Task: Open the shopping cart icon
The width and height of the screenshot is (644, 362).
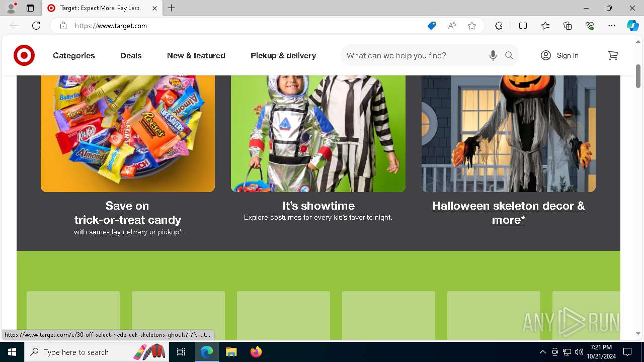Action: point(613,55)
